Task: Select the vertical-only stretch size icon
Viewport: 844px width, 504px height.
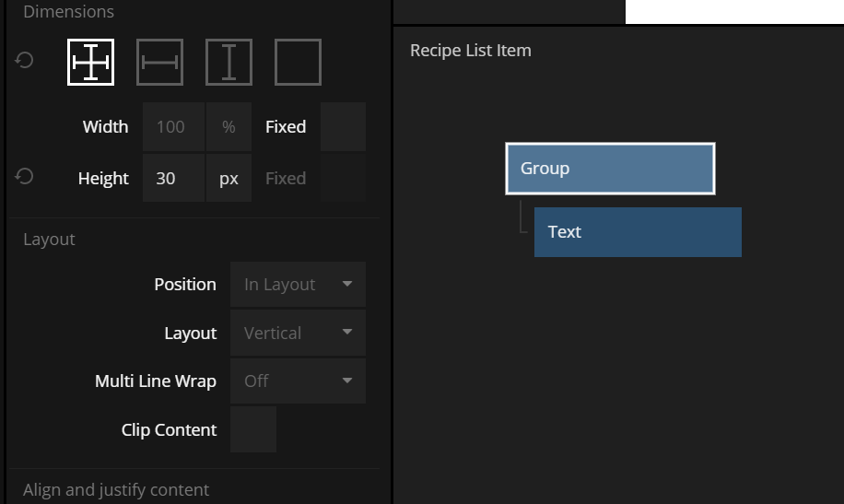Action: pos(229,63)
